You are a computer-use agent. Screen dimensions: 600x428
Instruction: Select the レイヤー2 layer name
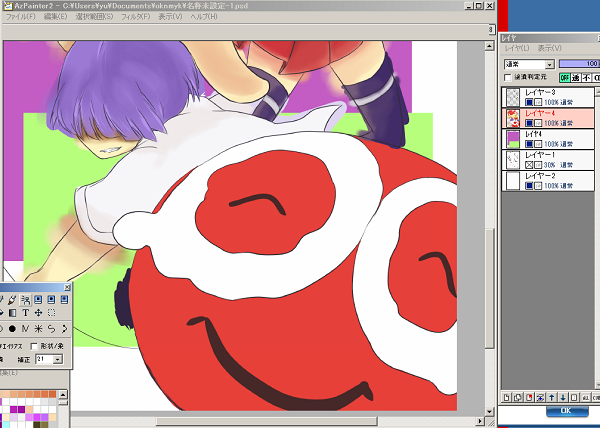click(x=540, y=176)
